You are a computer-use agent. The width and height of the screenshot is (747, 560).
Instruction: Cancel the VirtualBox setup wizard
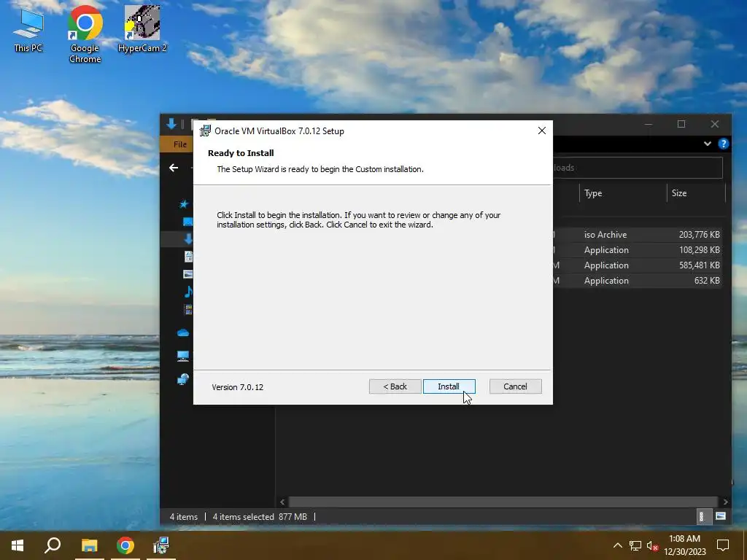(515, 386)
